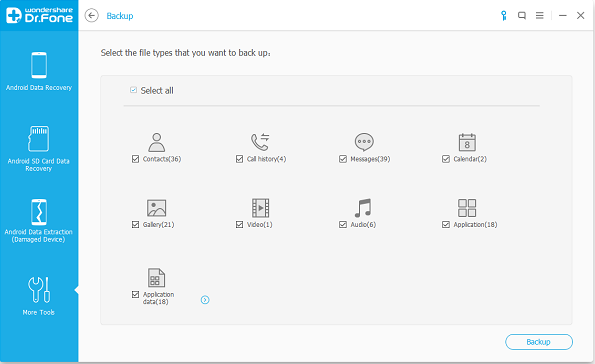Click the Application(18) label
Screen dimensions: 595x364
click(x=475, y=225)
